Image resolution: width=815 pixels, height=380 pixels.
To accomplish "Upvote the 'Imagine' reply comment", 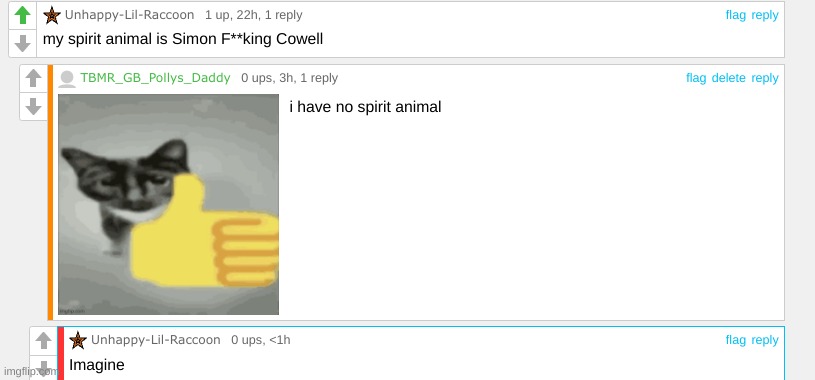I will [43, 341].
